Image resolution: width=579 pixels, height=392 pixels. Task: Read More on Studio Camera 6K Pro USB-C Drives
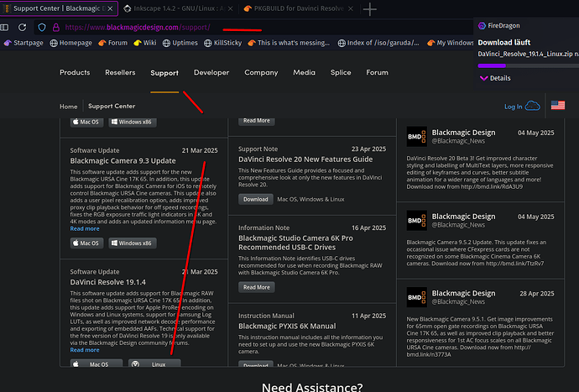tap(257, 287)
